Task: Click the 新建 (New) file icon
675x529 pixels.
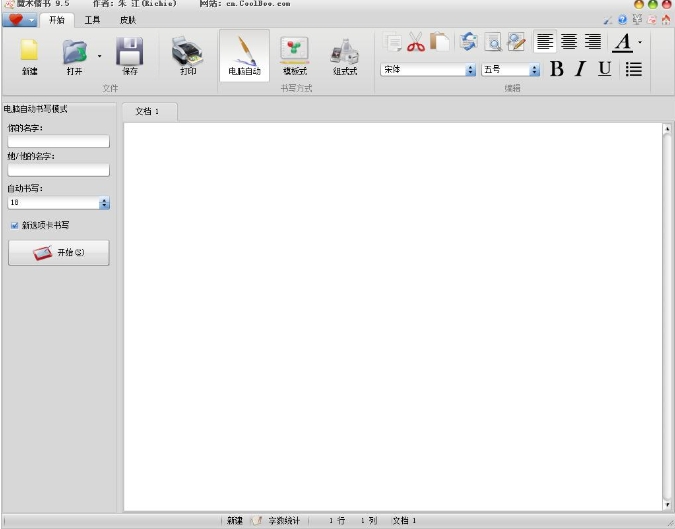Action: (29, 51)
